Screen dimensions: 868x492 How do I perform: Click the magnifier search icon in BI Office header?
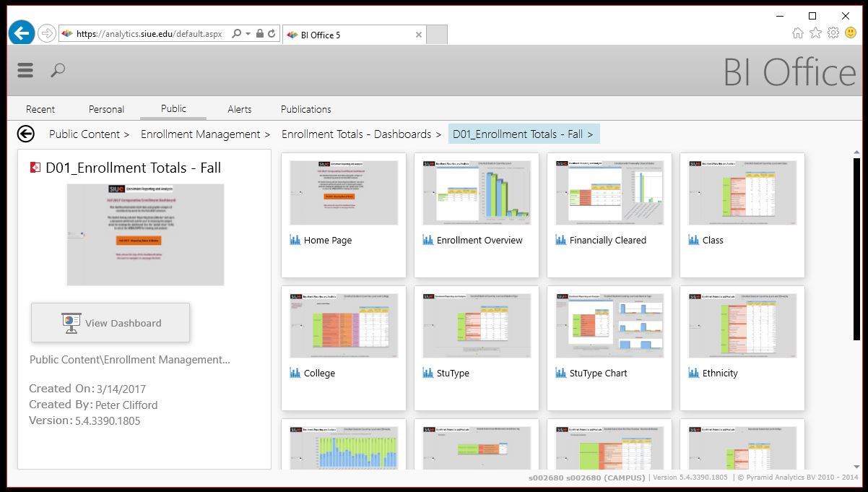(x=58, y=70)
